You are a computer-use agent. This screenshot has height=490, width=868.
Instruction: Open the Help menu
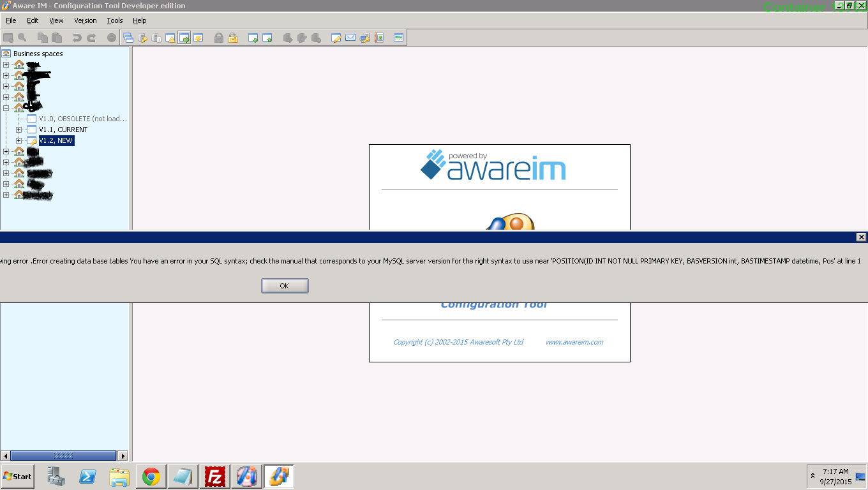pos(140,20)
